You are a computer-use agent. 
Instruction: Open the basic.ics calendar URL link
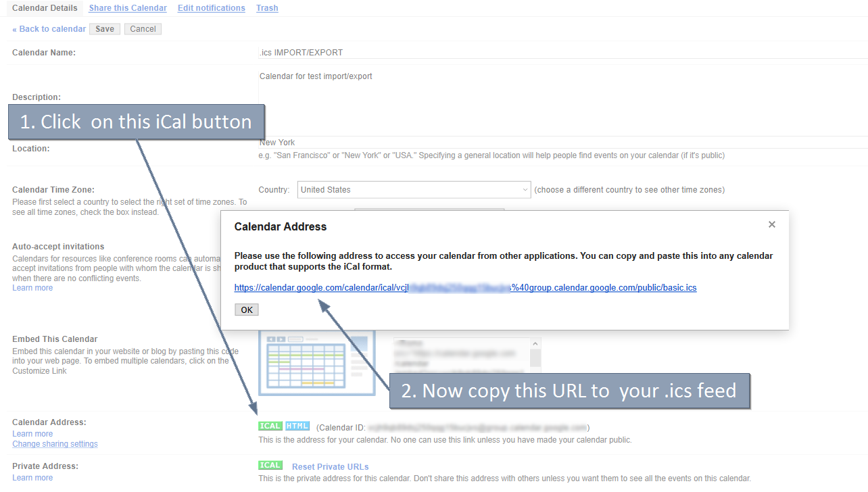click(465, 288)
